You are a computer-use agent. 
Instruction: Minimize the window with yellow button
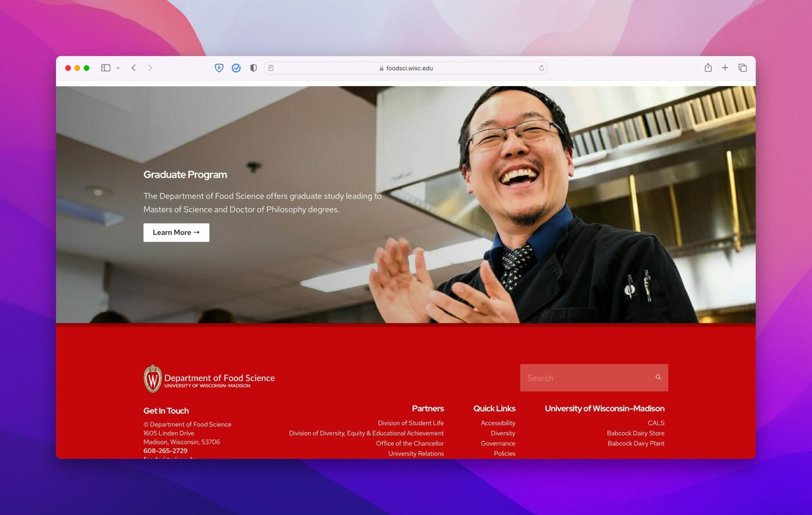pyautogui.click(x=77, y=68)
